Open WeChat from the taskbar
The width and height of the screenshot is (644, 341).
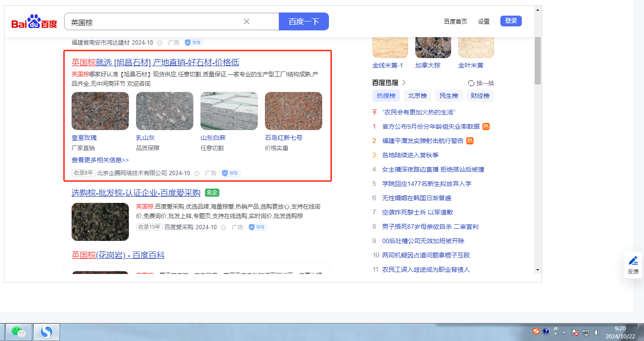(18, 332)
